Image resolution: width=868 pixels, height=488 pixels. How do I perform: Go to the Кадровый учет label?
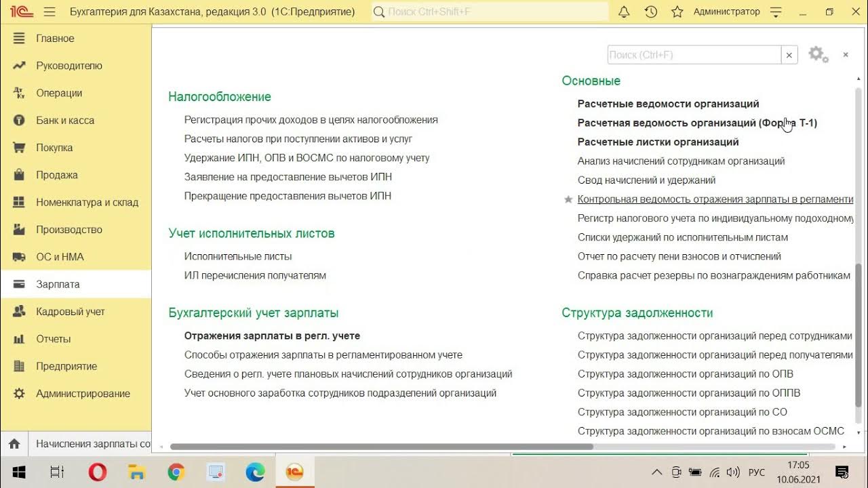point(71,312)
